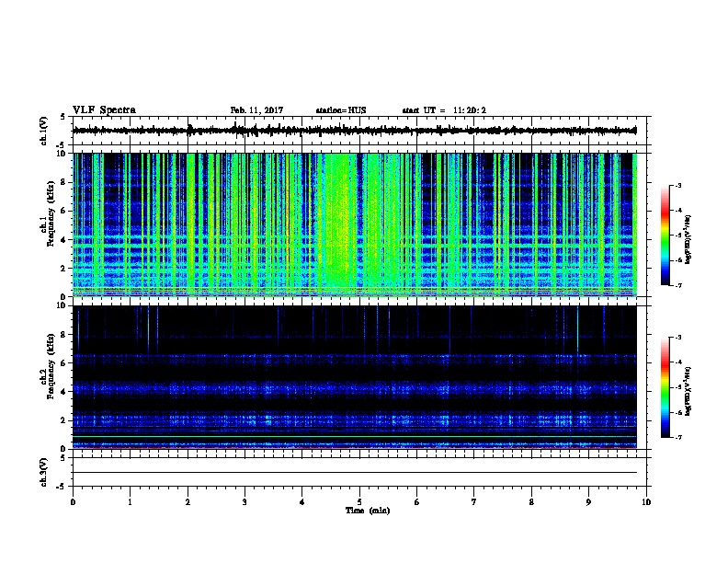This screenshot has width=728, height=563.
Task: Select the "start UT = 11:20: 2" text
Action: tap(444, 110)
